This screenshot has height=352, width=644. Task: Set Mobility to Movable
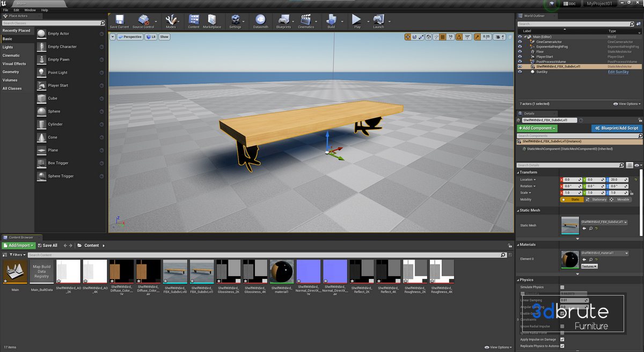620,199
